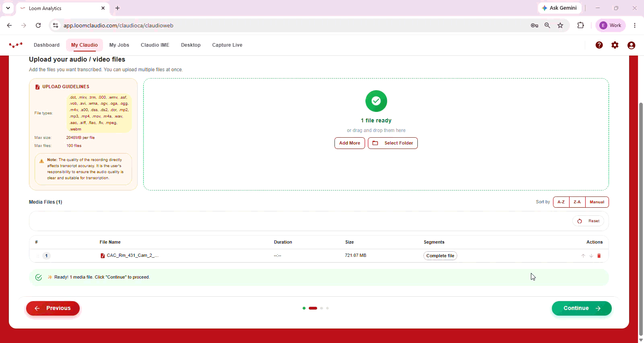Click the file name CAC_Rm_431_Cam_2_...

(x=133, y=256)
